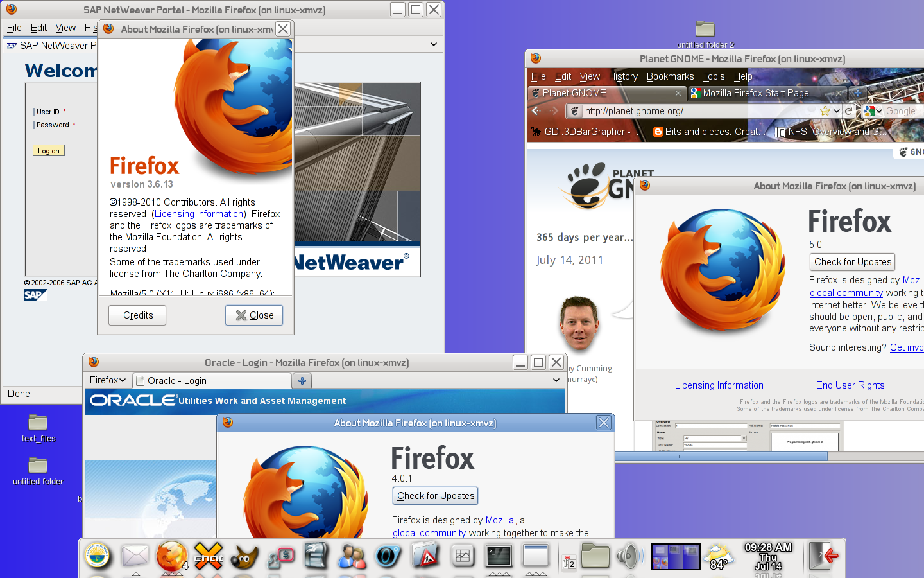The width and height of the screenshot is (924, 578).
Task: Open Google search engine dropdown
Action: pyautogui.click(x=872, y=111)
